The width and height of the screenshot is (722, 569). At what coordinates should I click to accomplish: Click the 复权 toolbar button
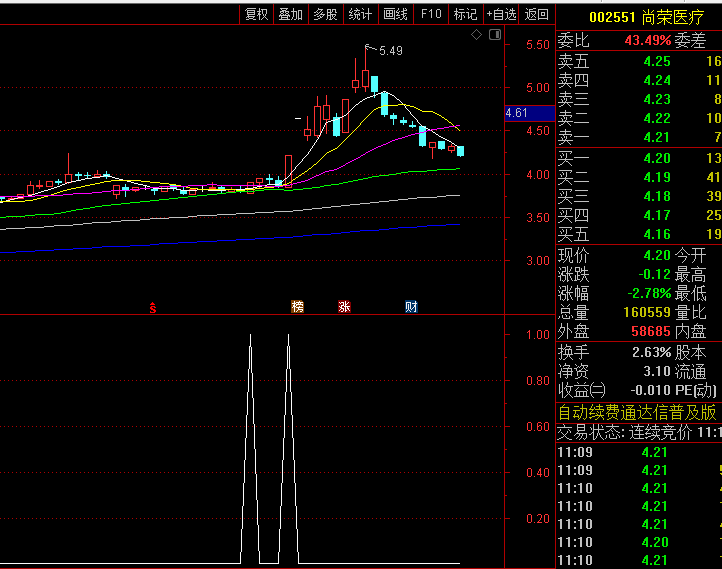pyautogui.click(x=257, y=14)
